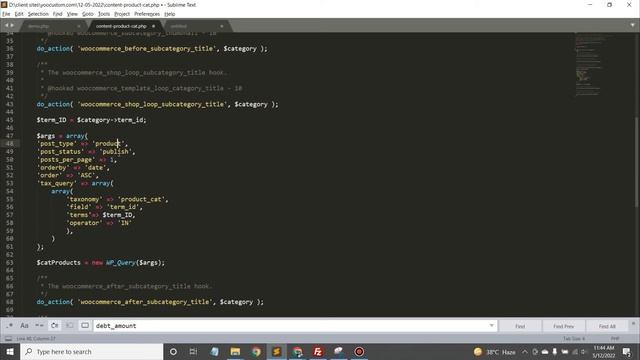Click network signal tray icon
The image size is (640, 360).
[575, 351]
